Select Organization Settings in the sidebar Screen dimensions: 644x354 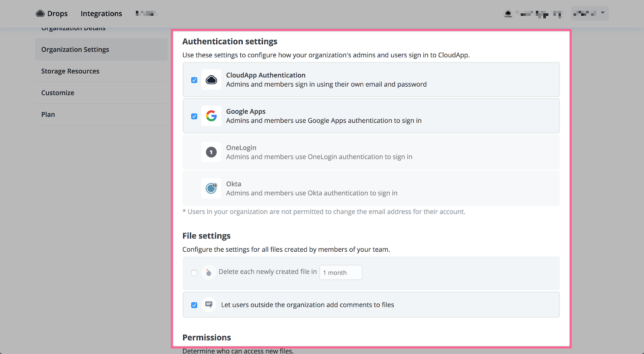[x=75, y=50]
